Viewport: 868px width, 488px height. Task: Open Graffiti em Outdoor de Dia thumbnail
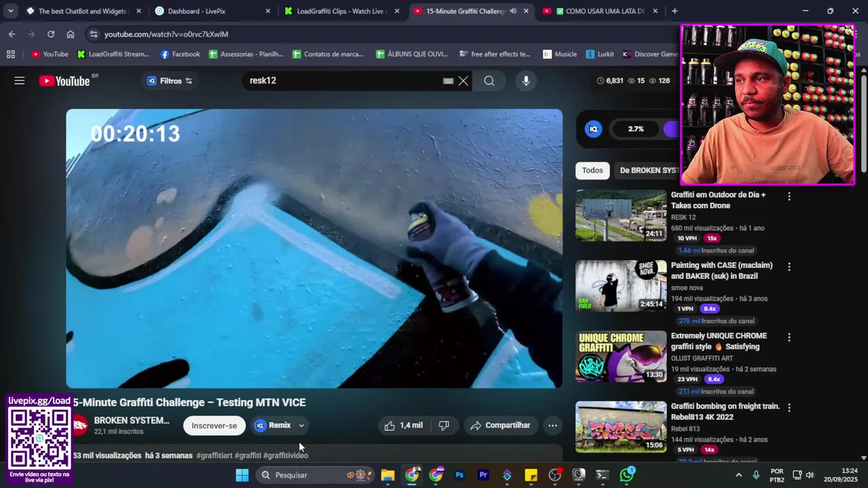tap(620, 216)
